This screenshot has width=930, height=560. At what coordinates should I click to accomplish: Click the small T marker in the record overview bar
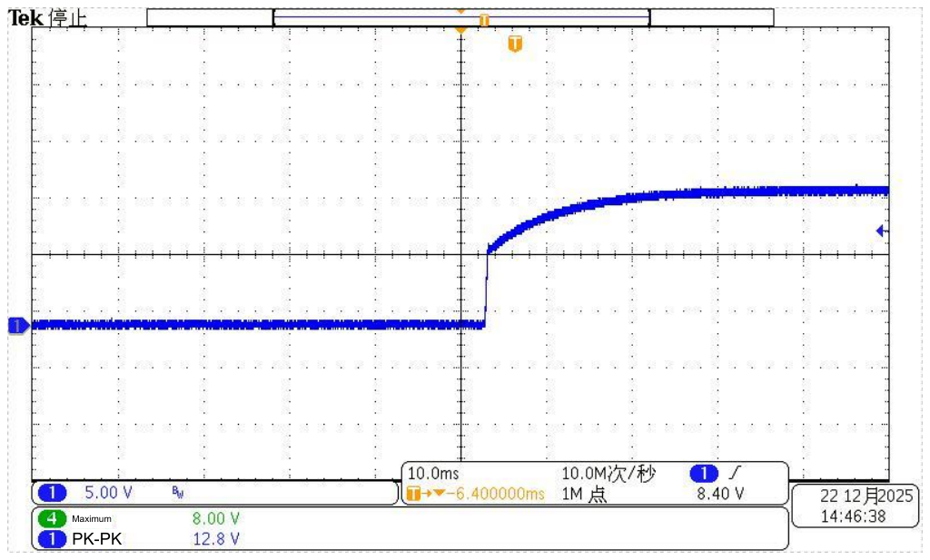click(x=484, y=21)
